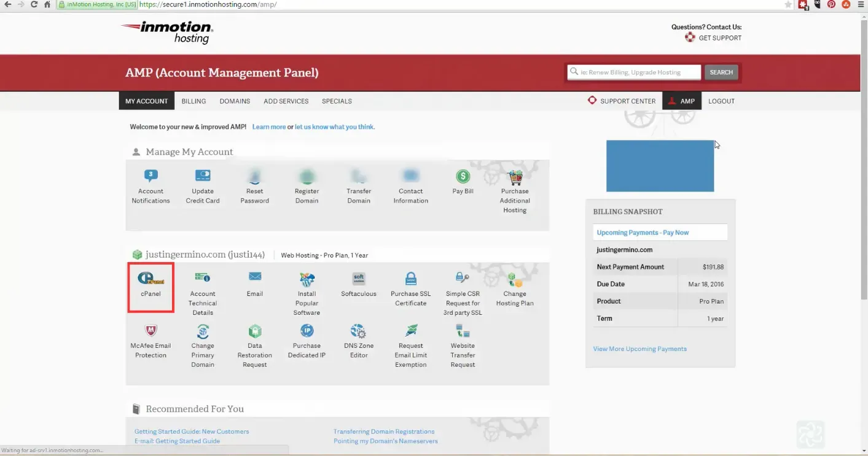868x456 pixels.
Task: Go back in browser history
Action: 7,4
